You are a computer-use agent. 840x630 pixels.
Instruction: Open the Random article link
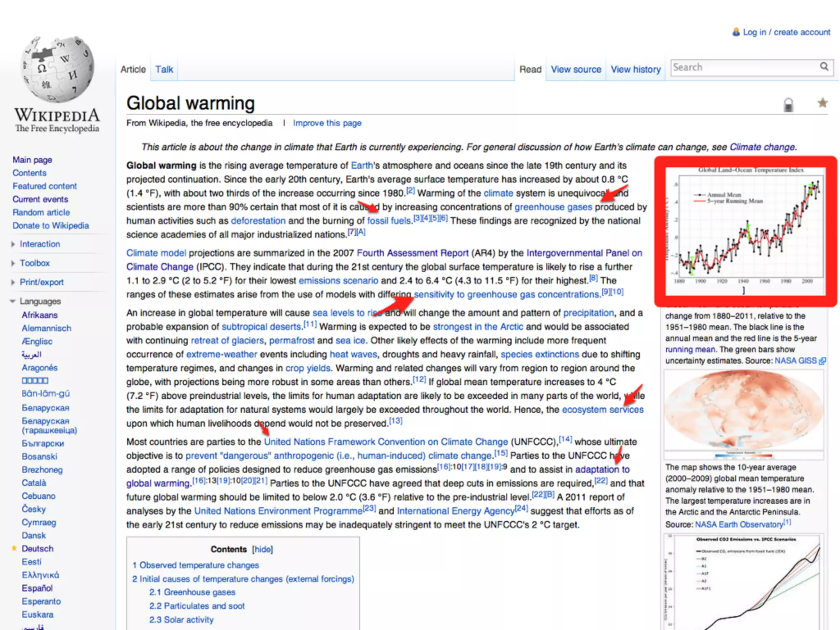point(41,212)
